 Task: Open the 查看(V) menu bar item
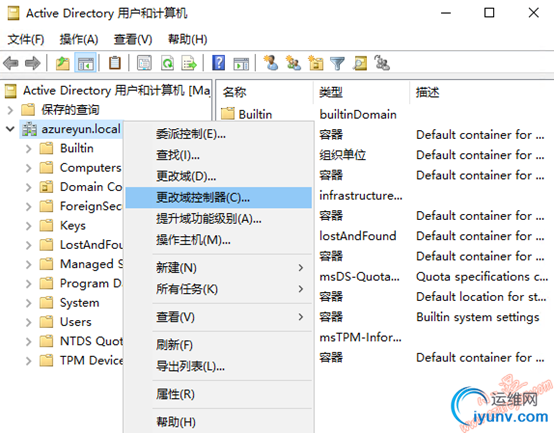click(x=133, y=39)
